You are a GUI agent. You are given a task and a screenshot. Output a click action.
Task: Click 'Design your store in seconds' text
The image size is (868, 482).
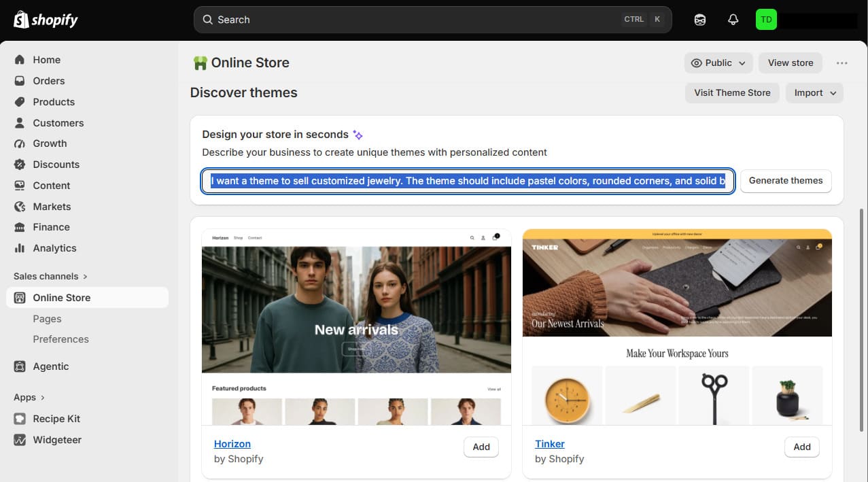tap(275, 135)
